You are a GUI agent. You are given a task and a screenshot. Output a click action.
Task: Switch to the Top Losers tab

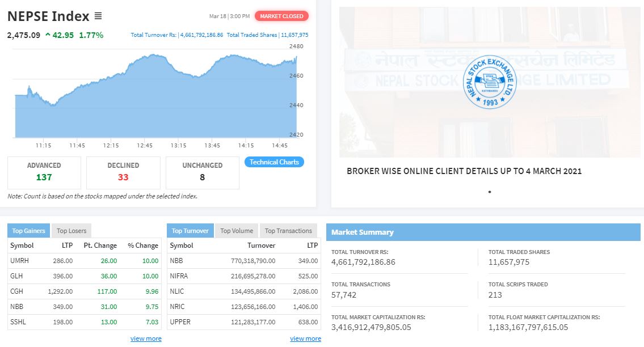click(x=71, y=231)
